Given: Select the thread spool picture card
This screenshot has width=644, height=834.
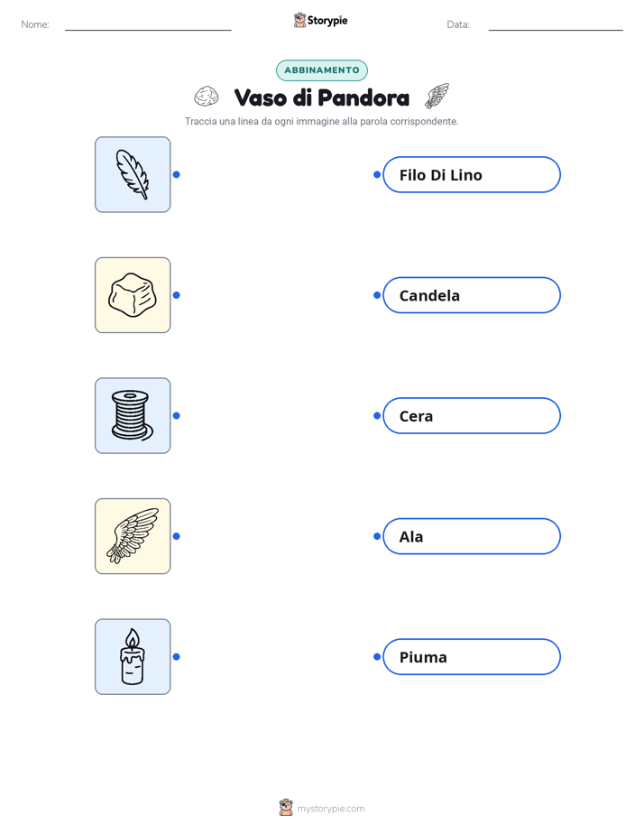Looking at the screenshot, I should pyautogui.click(x=133, y=415).
